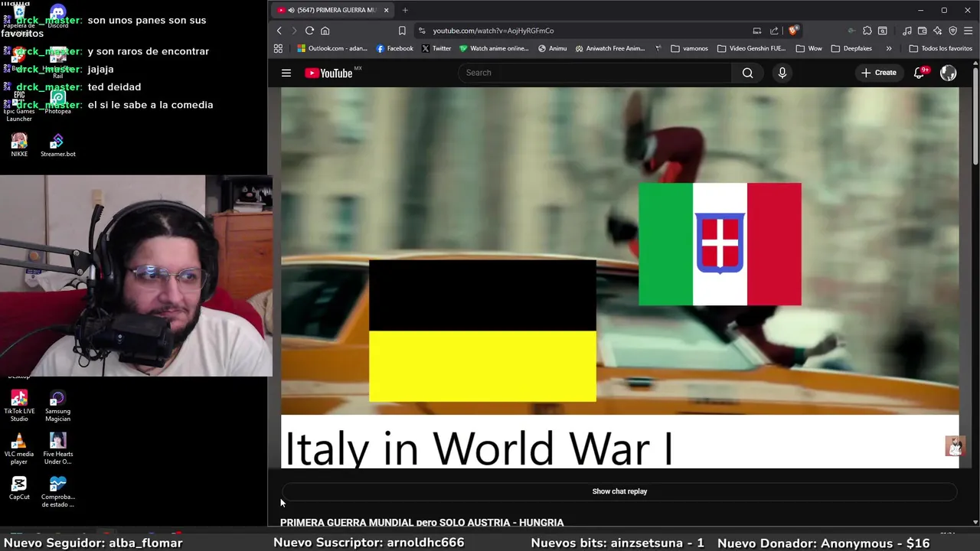Viewport: 980px width, 551px height.
Task: Bookmark this page with the bookmark icon
Action: [x=402, y=31]
